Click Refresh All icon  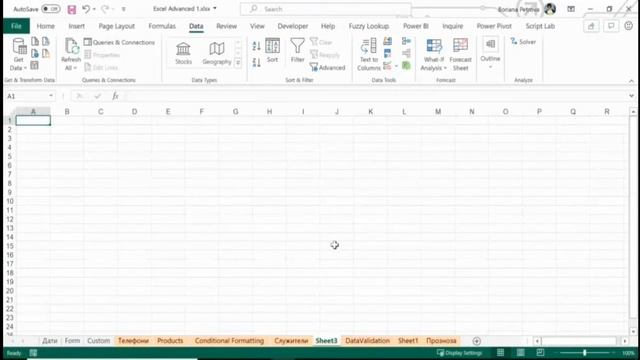click(x=71, y=46)
